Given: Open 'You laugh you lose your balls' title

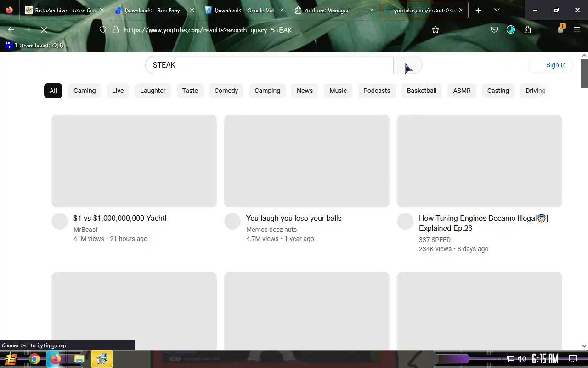Looking at the screenshot, I should pyautogui.click(x=294, y=218).
